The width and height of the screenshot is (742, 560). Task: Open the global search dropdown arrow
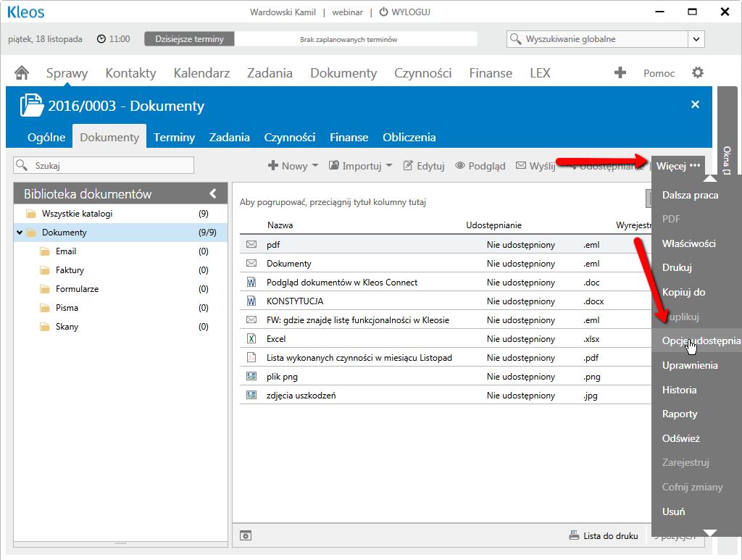[x=696, y=39]
